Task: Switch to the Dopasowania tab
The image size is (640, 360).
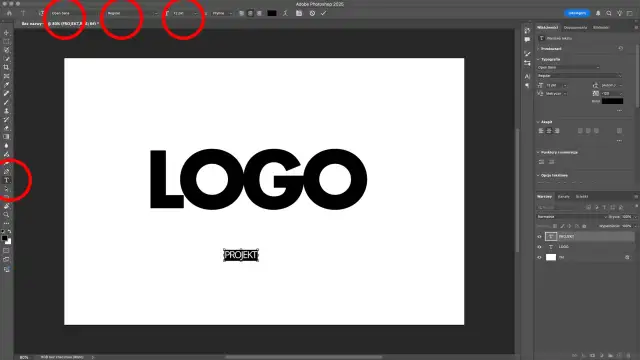Action: 575,27
